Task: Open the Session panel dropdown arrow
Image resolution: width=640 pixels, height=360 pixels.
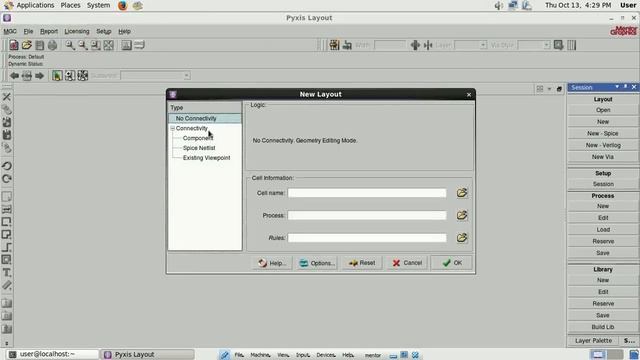Action: 617,87
